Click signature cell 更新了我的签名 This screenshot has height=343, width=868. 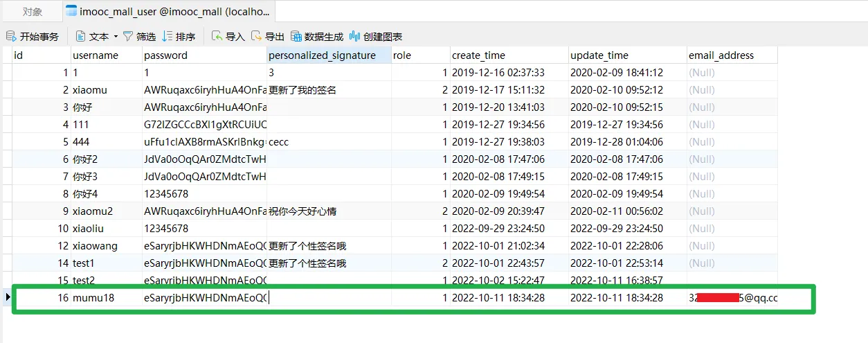[x=329, y=90]
